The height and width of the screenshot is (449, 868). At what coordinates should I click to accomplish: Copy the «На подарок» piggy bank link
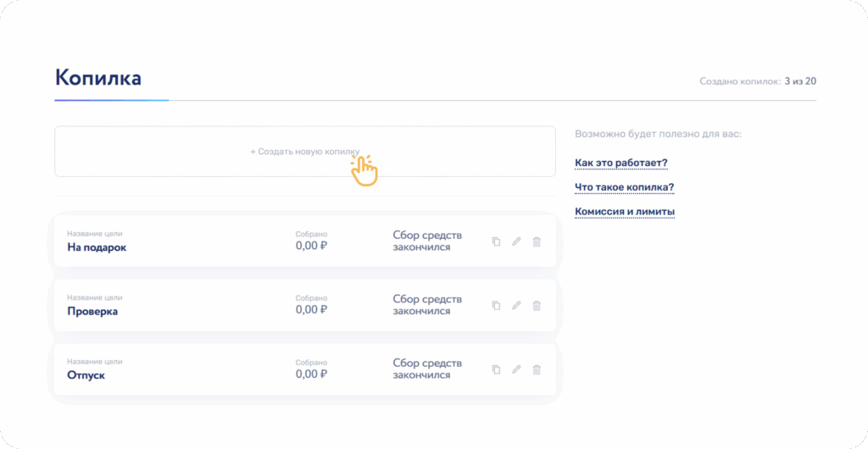coord(496,241)
